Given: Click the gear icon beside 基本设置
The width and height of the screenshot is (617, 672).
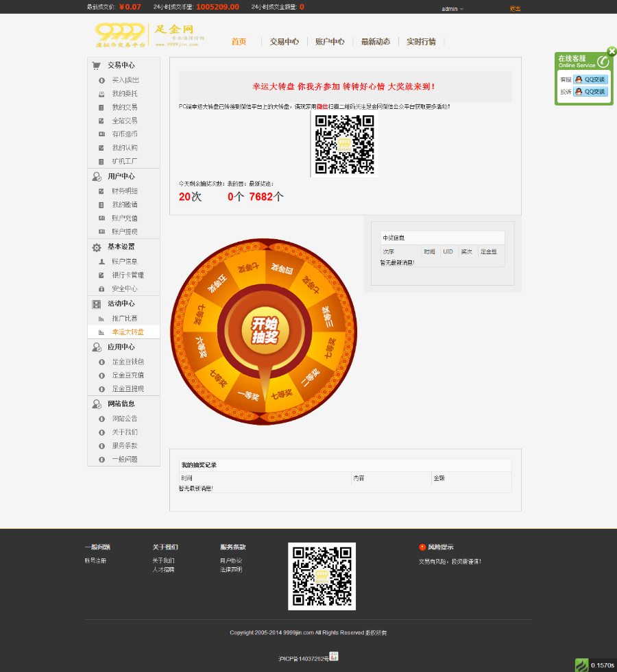Looking at the screenshot, I should tap(97, 247).
